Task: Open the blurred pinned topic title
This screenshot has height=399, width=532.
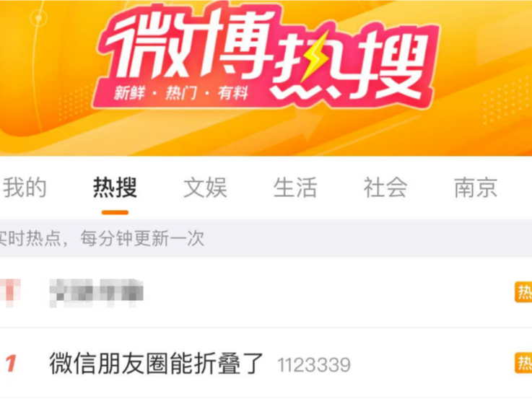Action: pyautogui.click(x=96, y=293)
